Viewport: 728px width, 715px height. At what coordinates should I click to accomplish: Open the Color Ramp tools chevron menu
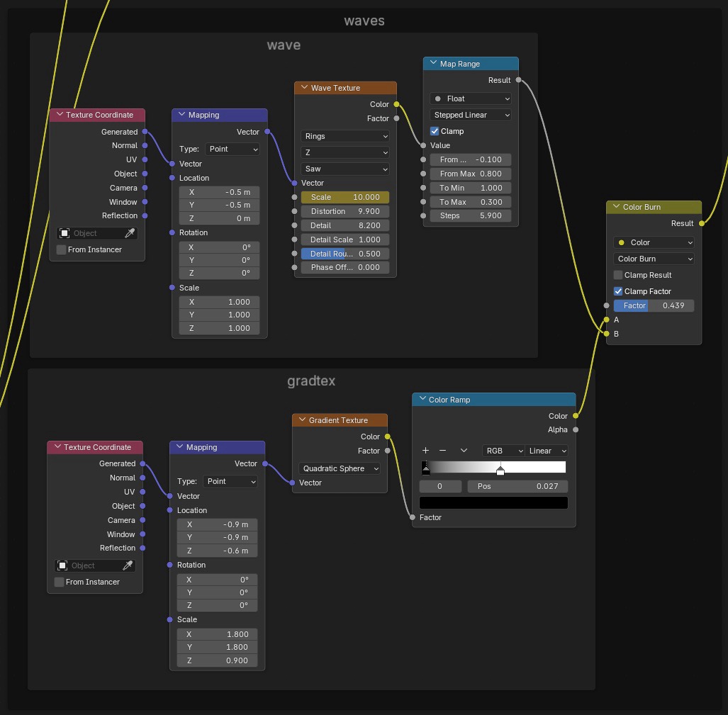tap(464, 451)
